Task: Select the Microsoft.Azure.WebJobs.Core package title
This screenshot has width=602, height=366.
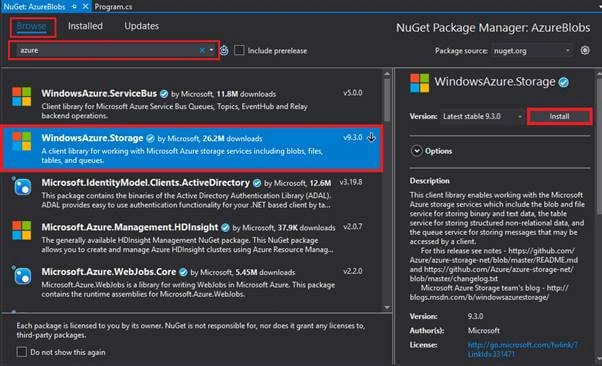Action: pos(109,272)
